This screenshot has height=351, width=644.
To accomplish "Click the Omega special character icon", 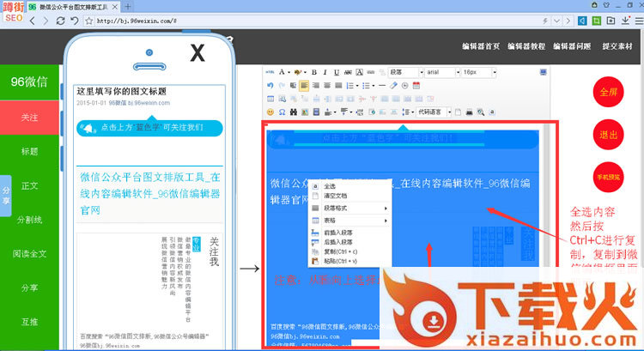I will tap(282, 112).
